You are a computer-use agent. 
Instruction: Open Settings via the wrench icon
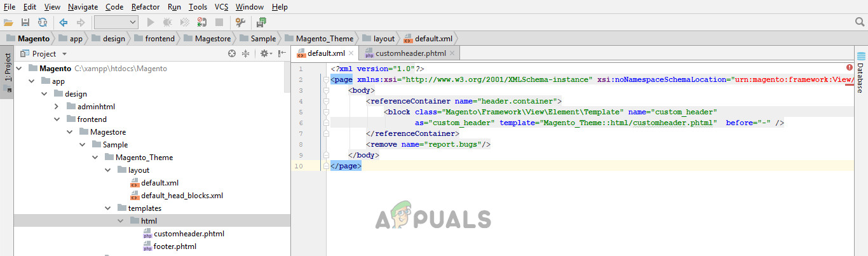point(241,22)
